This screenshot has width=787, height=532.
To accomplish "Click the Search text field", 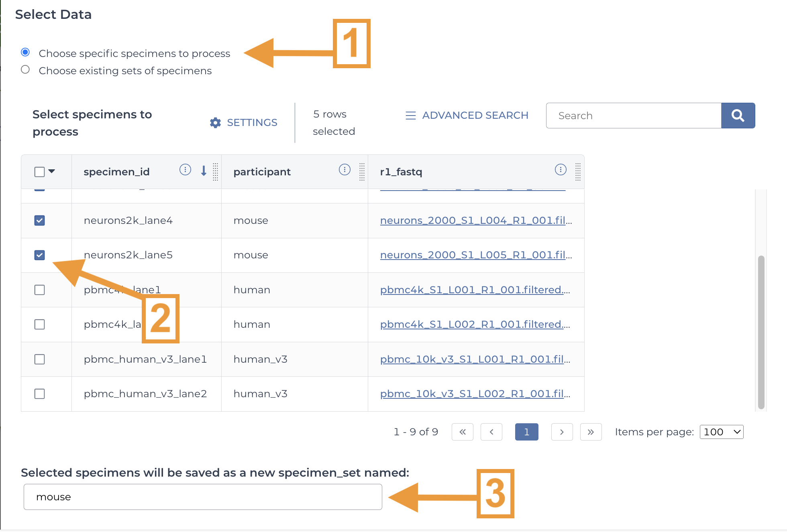I will click(634, 116).
